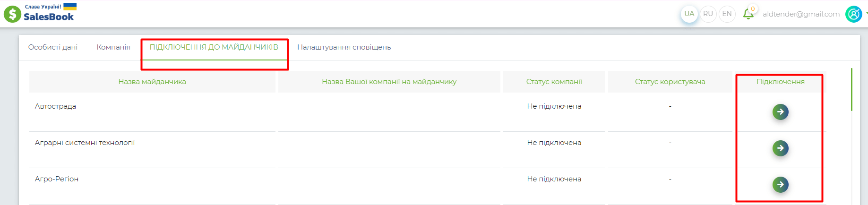Click the Статус компанії column header

pos(554,82)
